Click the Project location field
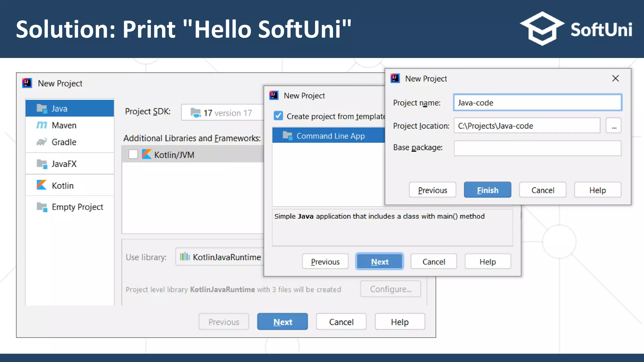The height and width of the screenshot is (362, 644). pyautogui.click(x=527, y=125)
